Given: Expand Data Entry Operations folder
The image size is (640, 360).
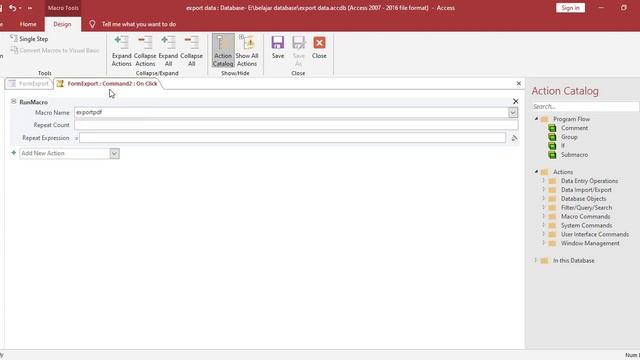Looking at the screenshot, I should (x=543, y=180).
